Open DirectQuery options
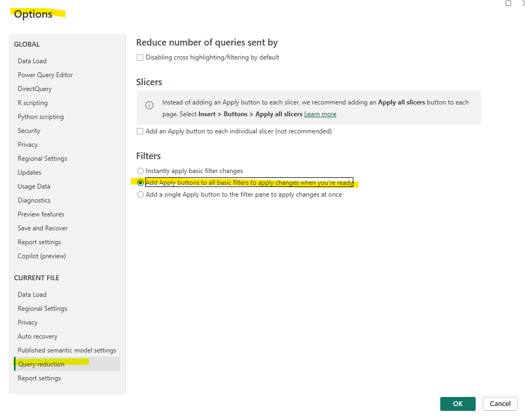The image size is (525, 420). 35,89
